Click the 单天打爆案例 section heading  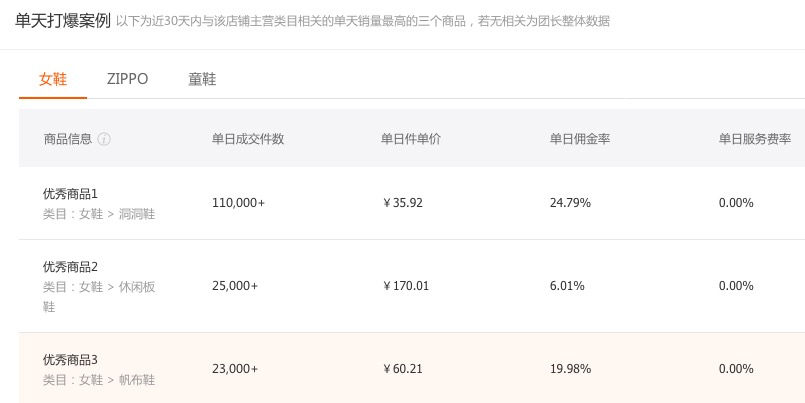click(x=63, y=21)
